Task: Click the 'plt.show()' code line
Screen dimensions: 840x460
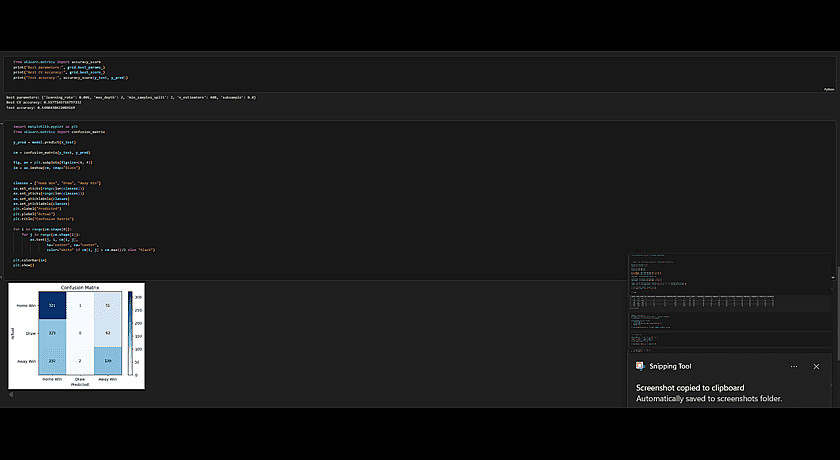Action: pyautogui.click(x=24, y=265)
